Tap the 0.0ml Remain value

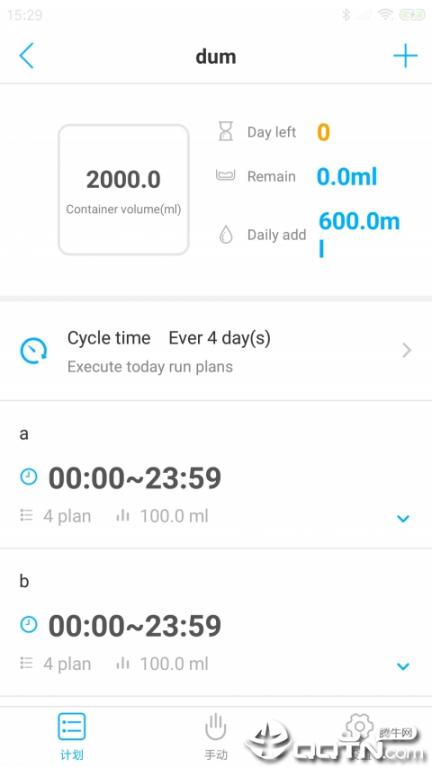point(347,176)
